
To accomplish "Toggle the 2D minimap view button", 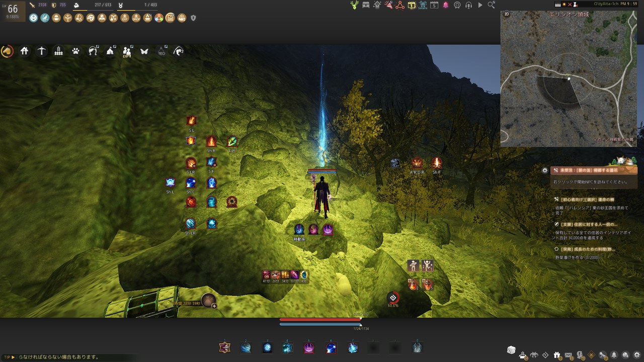I will [x=507, y=15].
